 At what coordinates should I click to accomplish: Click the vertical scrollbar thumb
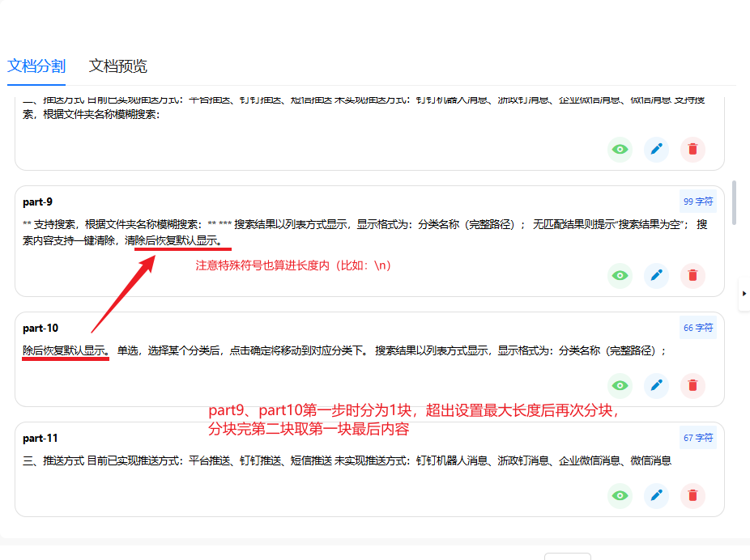click(x=735, y=202)
